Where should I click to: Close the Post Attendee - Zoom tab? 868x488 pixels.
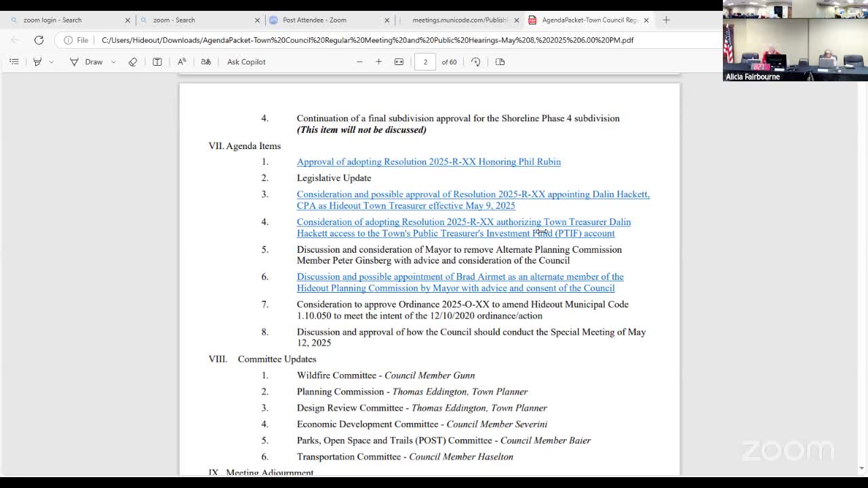(x=387, y=20)
